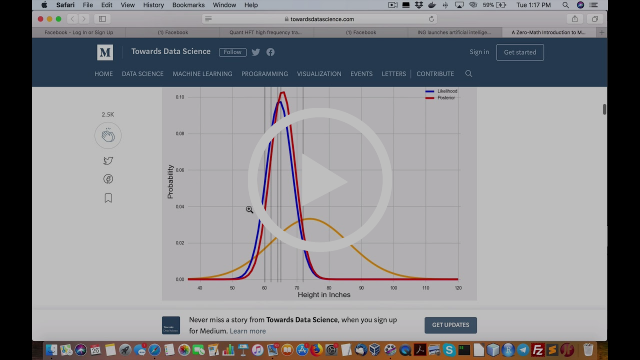
Task: Click the Medium M logo
Action: pyautogui.click(x=105, y=52)
